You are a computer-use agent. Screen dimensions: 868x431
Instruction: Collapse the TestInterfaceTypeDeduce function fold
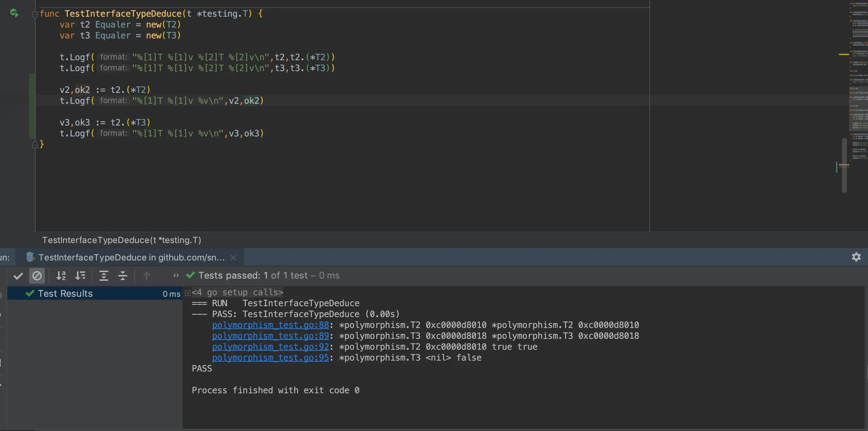(x=35, y=15)
